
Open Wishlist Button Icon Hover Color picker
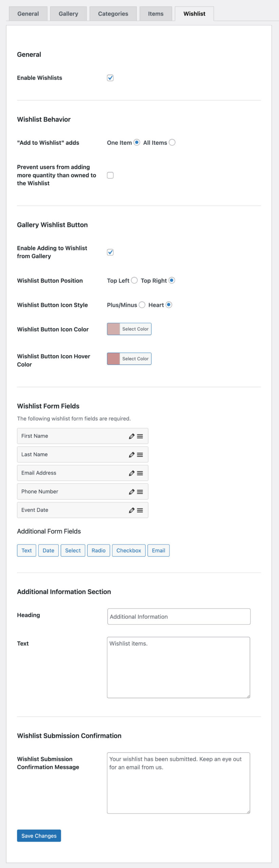pos(129,359)
